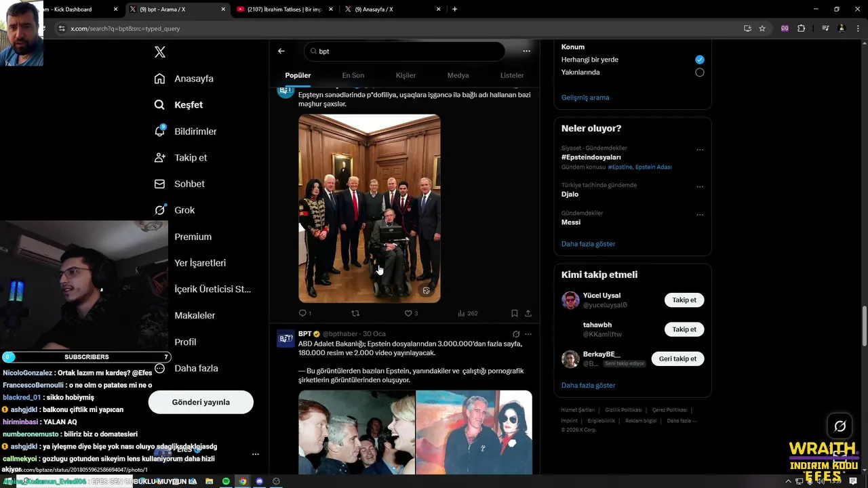Follow tahawbh with the Takip et button
868x488 pixels.
tap(684, 329)
